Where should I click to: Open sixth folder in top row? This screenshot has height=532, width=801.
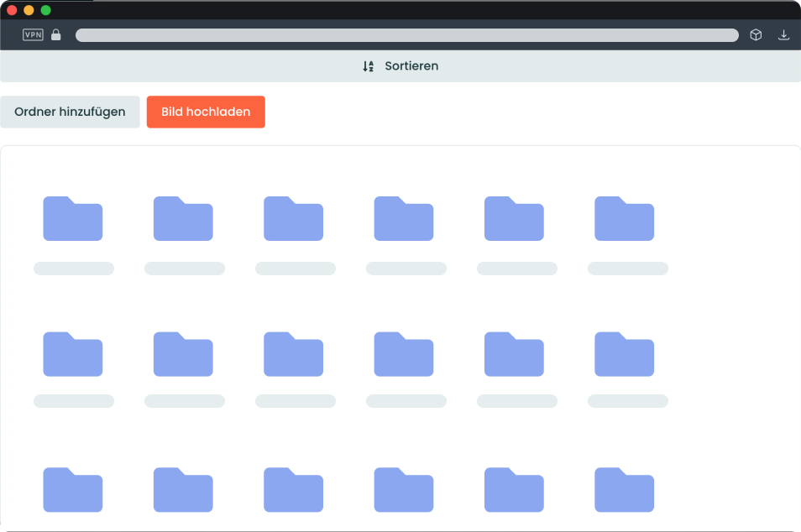625,218
